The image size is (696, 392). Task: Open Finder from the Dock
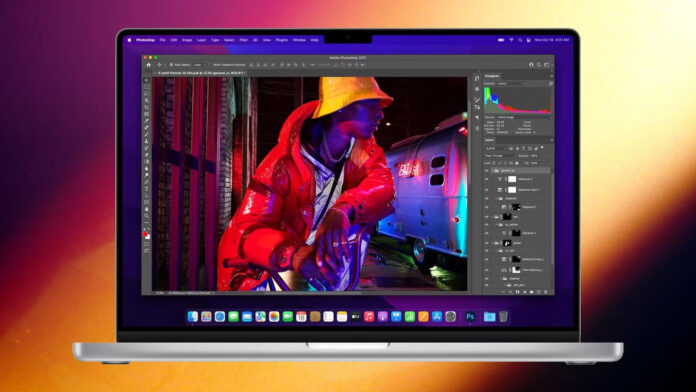click(193, 317)
